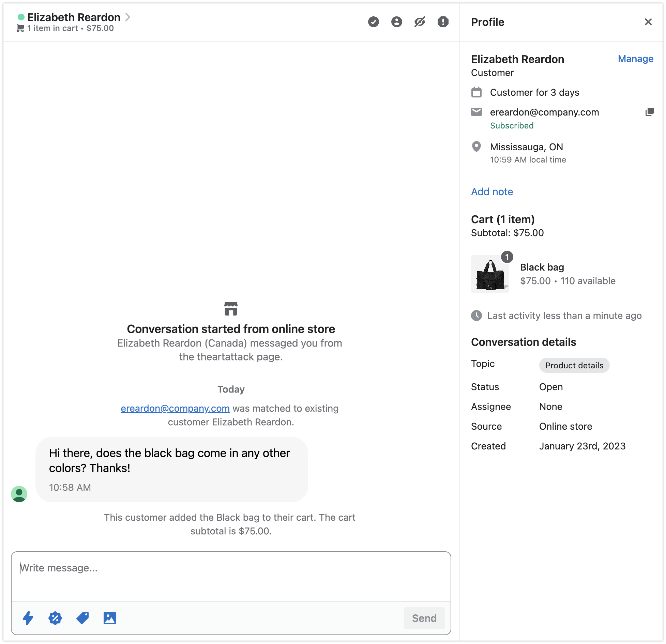Close the Profile panel
666x644 pixels.
(648, 22)
